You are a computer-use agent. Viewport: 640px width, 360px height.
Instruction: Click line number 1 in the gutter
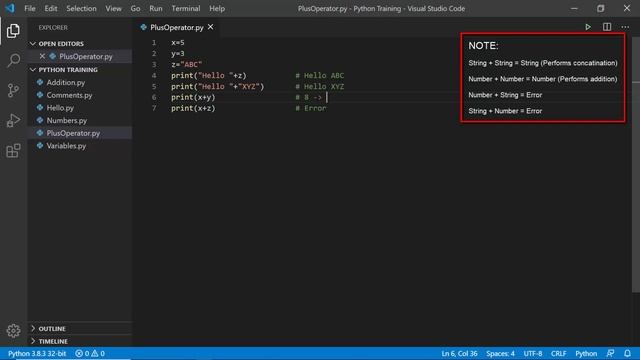tap(154, 42)
